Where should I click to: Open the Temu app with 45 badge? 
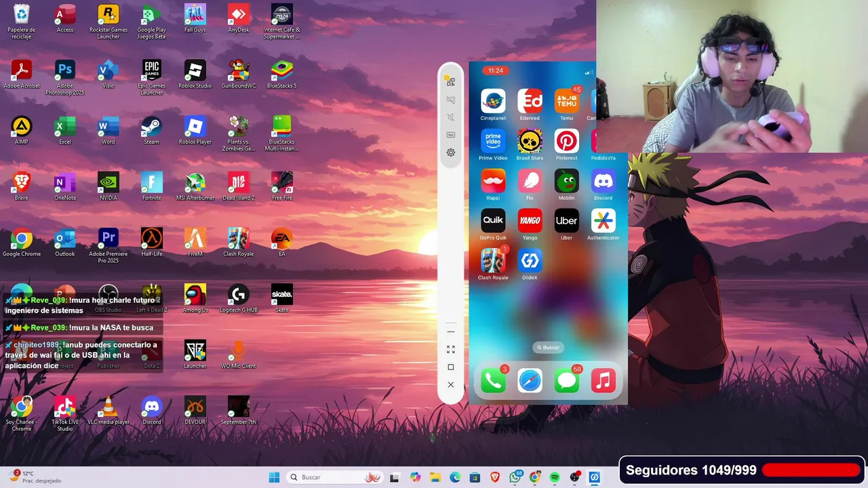coord(566,101)
